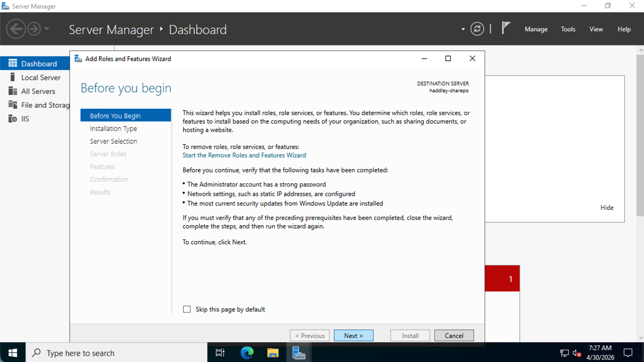Open the Tools menu

pyautogui.click(x=568, y=29)
